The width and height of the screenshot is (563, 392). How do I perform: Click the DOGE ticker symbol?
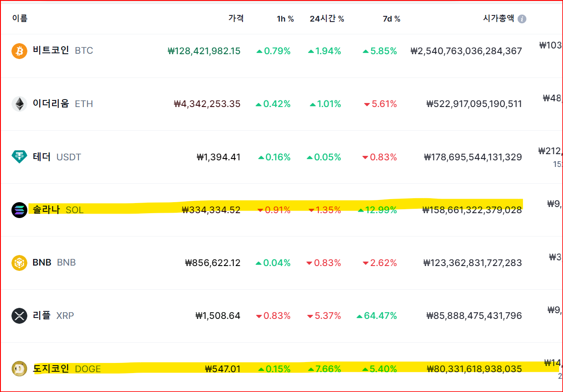88,369
